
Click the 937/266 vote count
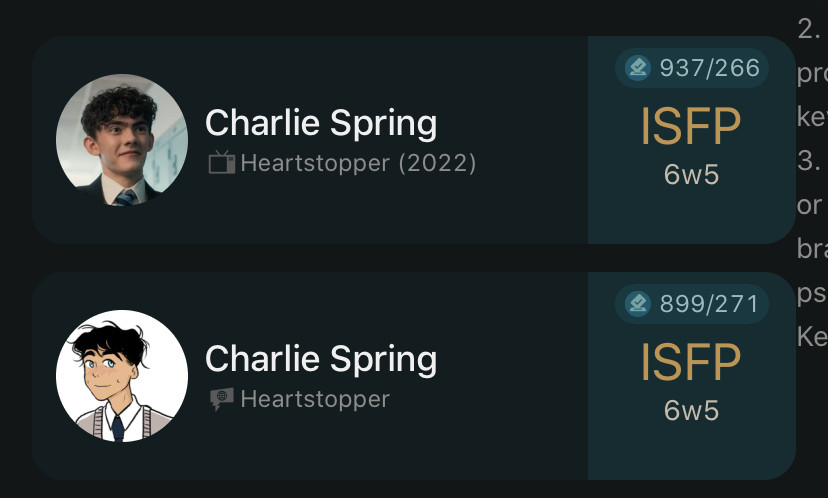click(709, 68)
